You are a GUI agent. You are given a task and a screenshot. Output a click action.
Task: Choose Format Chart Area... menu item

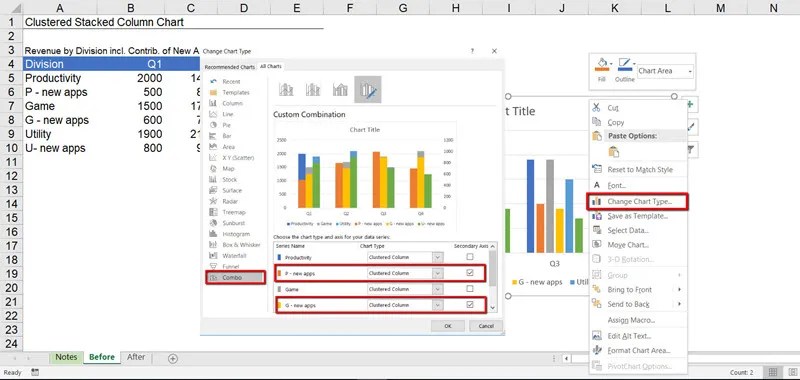coord(638,350)
